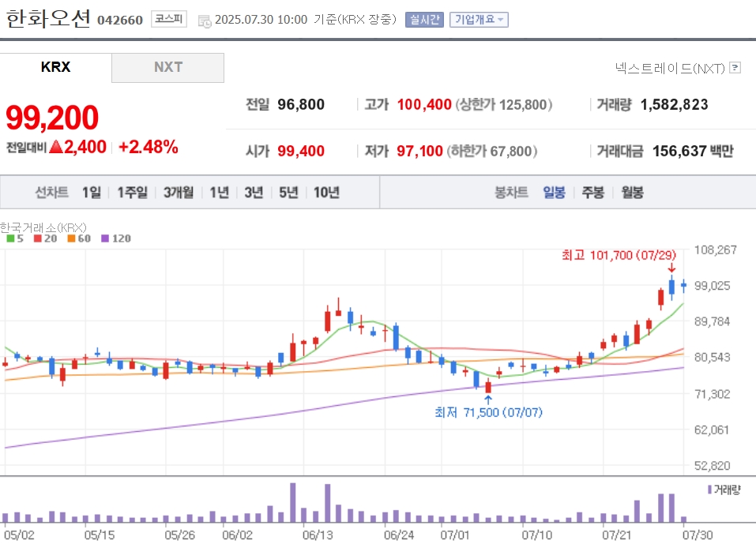The width and height of the screenshot is (756, 559).
Task: Select the 10년 line chart period
Action: click(x=326, y=193)
